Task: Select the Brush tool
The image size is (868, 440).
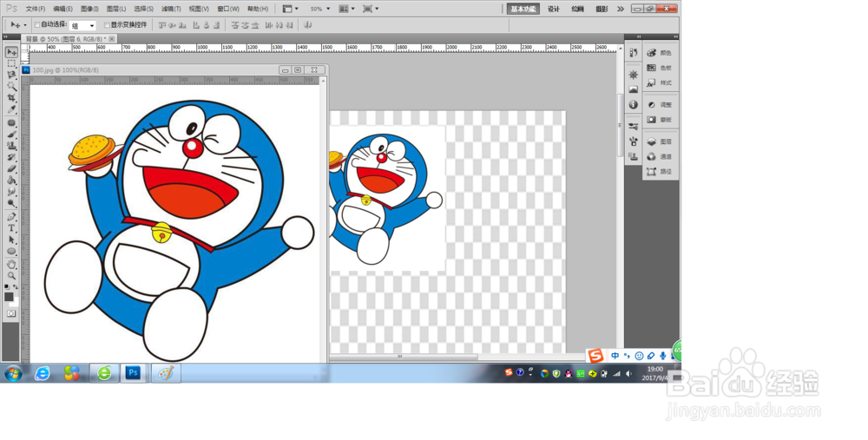Action: (11, 135)
